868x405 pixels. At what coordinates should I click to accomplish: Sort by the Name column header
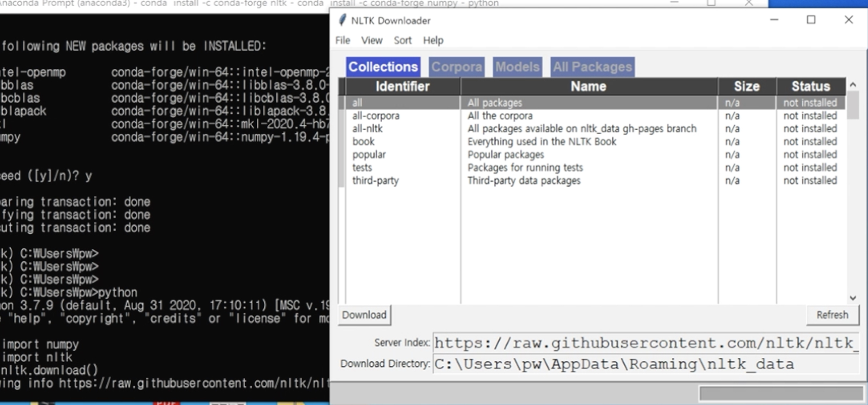coord(588,87)
